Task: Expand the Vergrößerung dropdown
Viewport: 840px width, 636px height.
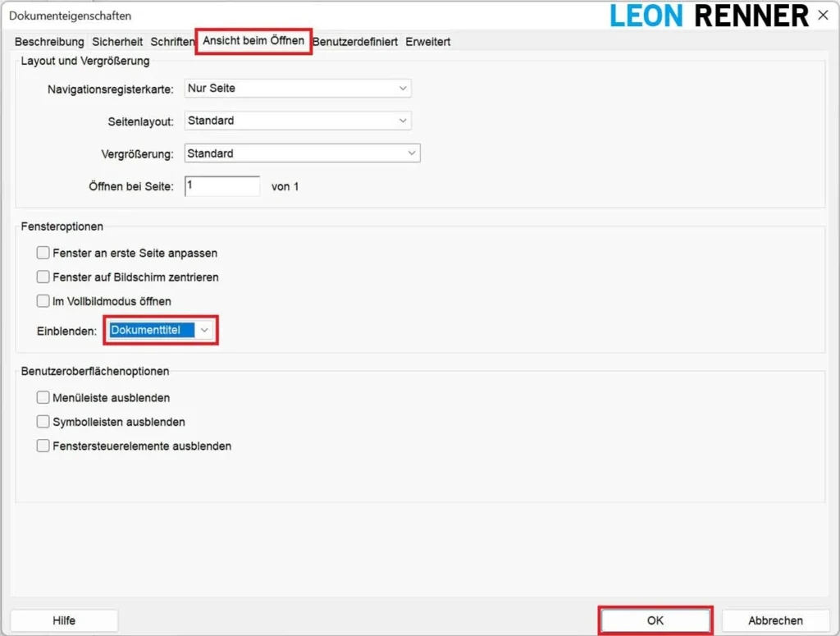Action: [x=302, y=153]
